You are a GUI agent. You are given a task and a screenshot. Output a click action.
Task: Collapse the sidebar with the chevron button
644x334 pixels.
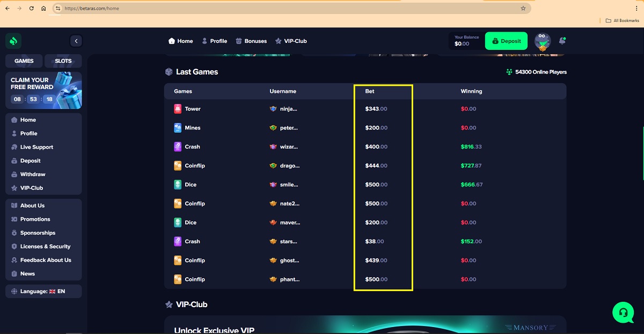click(76, 41)
